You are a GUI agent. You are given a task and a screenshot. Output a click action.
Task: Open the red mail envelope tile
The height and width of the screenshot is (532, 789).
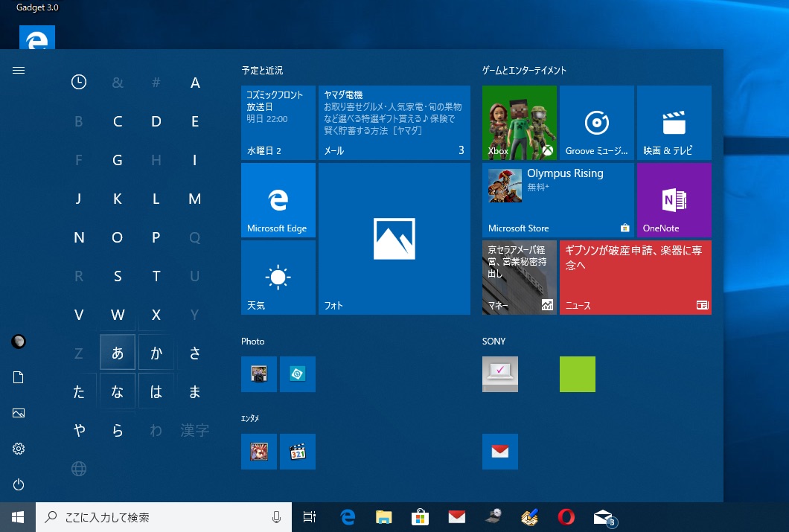coord(499,452)
